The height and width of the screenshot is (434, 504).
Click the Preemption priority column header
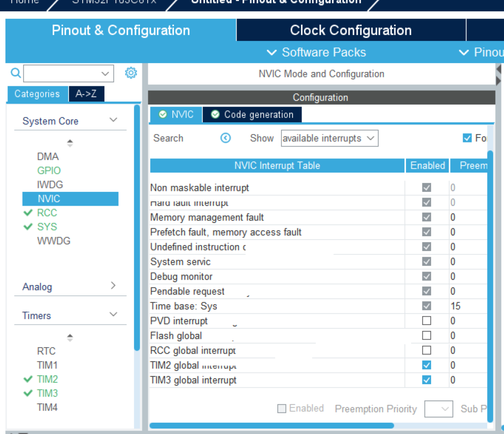pyautogui.click(x=470, y=166)
